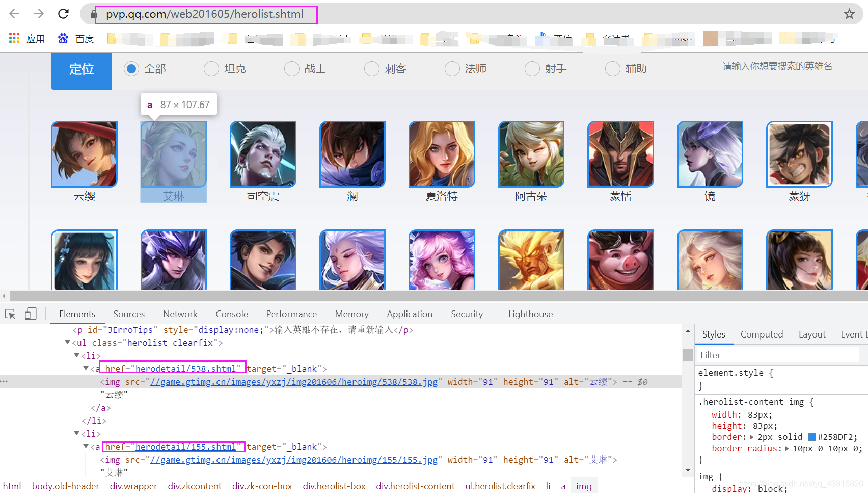Open hero 镜 portrait
Viewport: 868px width, 493px height.
click(x=710, y=154)
